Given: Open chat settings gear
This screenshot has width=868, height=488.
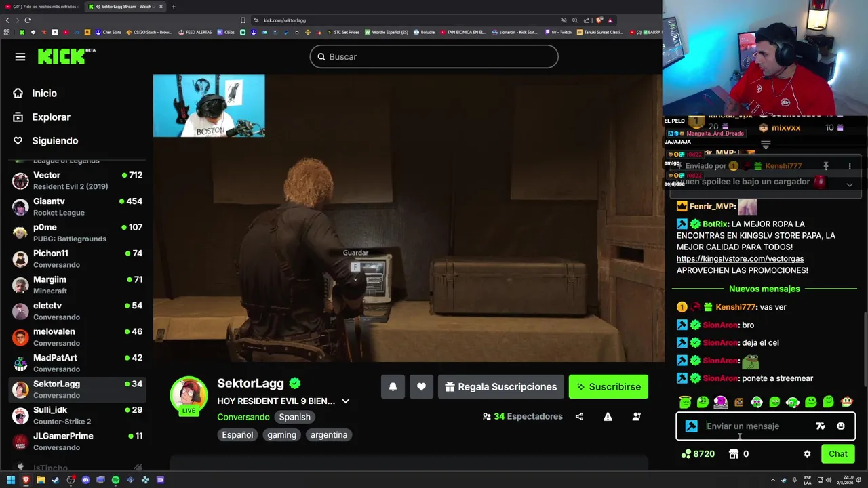Looking at the screenshot, I should 807,454.
